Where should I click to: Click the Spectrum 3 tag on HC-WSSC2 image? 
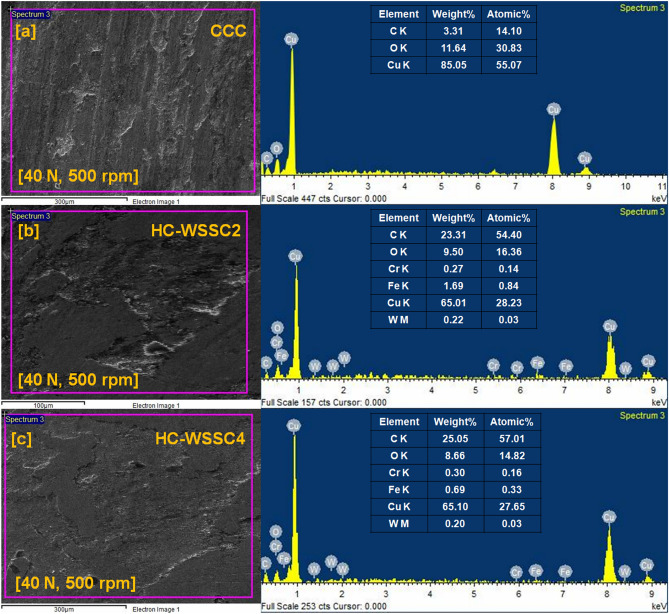coord(31,216)
